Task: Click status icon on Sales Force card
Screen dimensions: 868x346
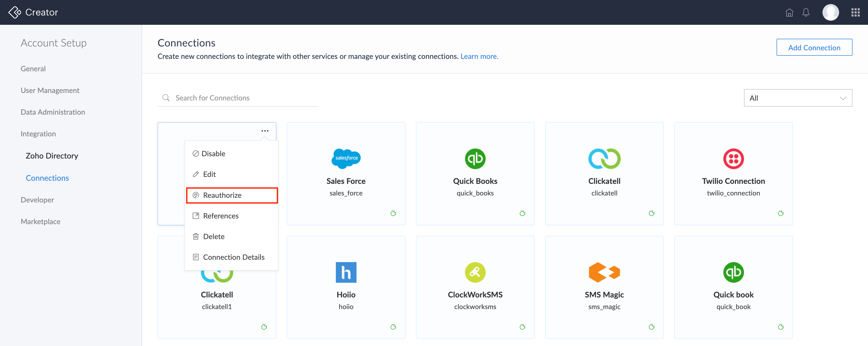Action: click(x=393, y=213)
